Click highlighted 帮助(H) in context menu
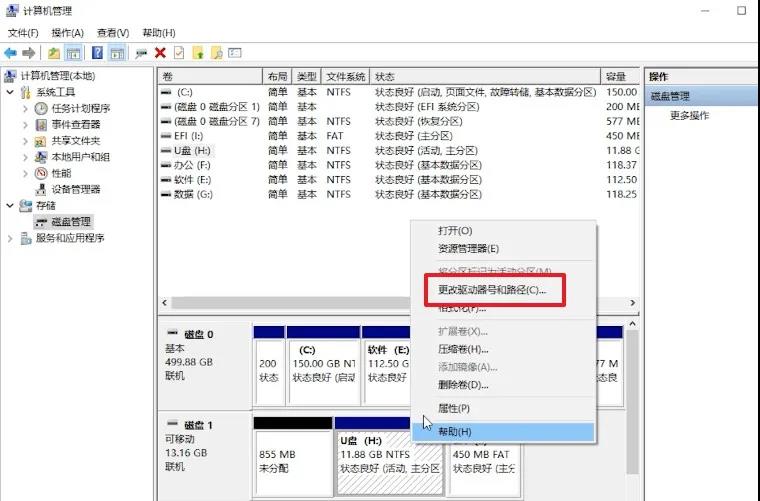 click(x=503, y=432)
